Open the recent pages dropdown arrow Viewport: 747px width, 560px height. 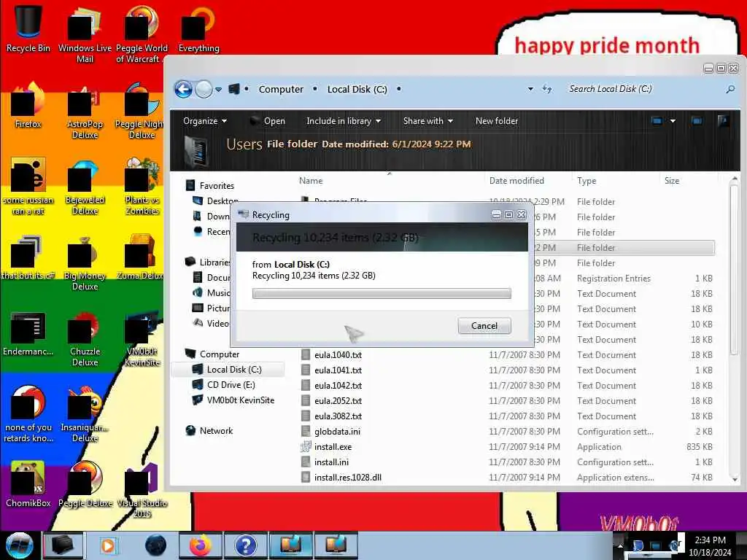218,89
